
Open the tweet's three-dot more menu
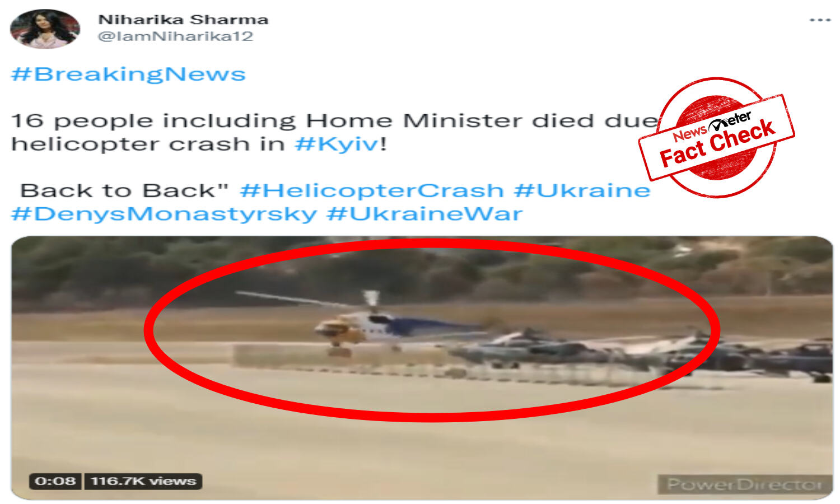pyautogui.click(x=820, y=20)
